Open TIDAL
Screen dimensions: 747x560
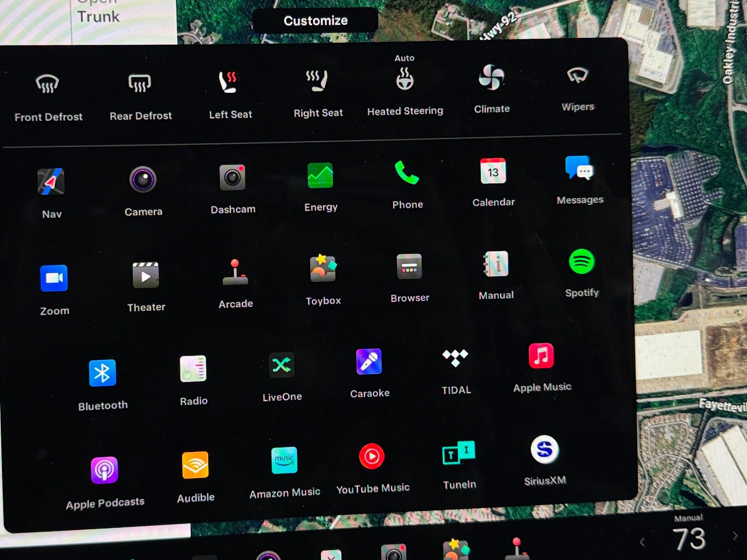coord(455,358)
